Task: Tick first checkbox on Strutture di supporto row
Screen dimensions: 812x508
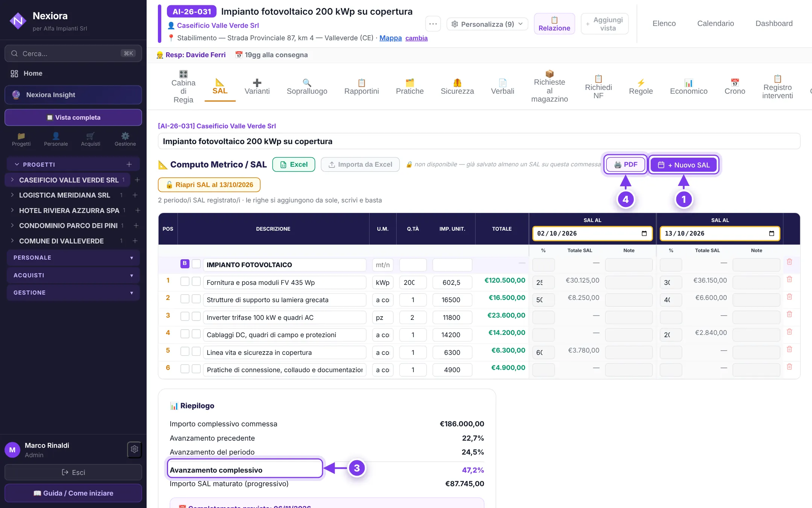Action: [x=185, y=299]
